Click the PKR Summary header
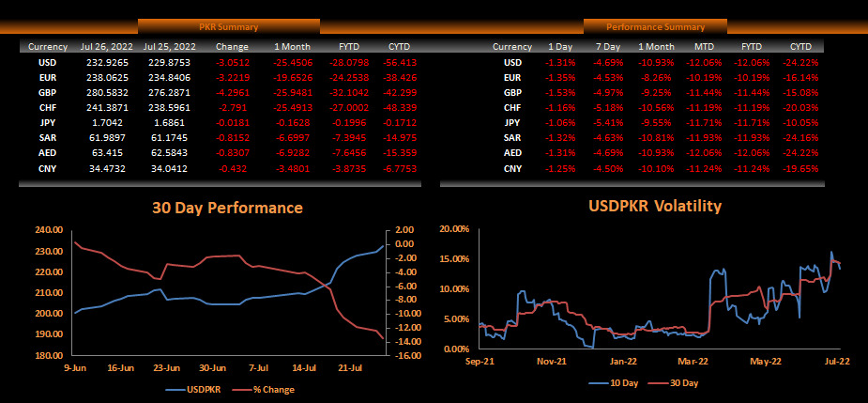 228,27
